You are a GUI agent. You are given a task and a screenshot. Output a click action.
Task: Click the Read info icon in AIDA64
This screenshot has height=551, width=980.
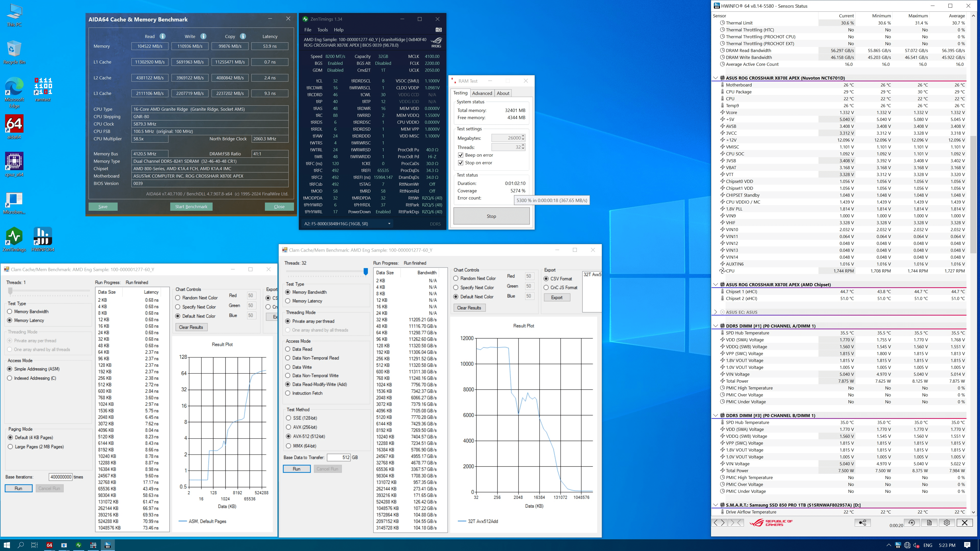click(x=163, y=36)
